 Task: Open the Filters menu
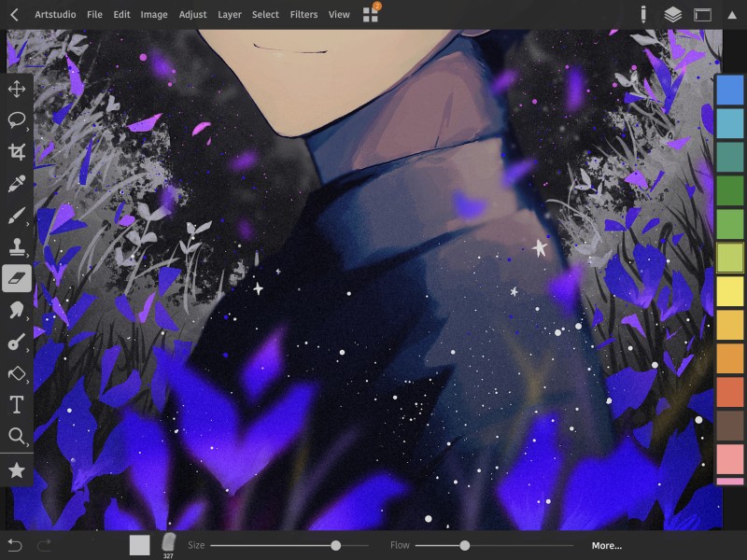[303, 15]
